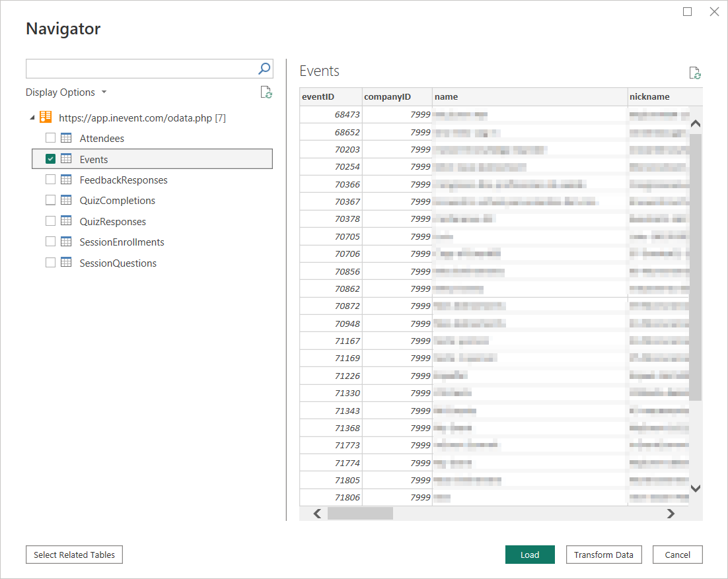
Task: Click eventID cell 70366
Action: pos(330,184)
